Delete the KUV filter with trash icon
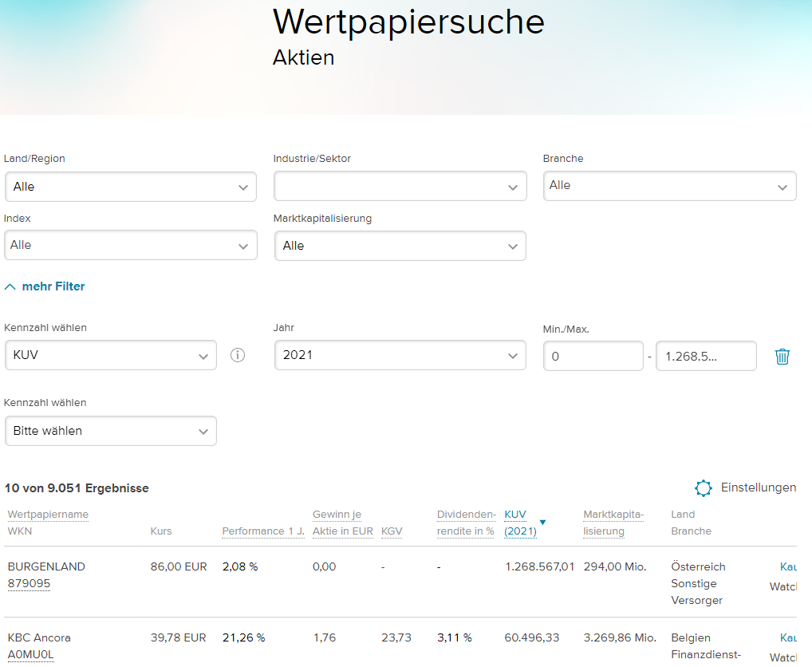The height and width of the screenshot is (667, 812). [782, 357]
